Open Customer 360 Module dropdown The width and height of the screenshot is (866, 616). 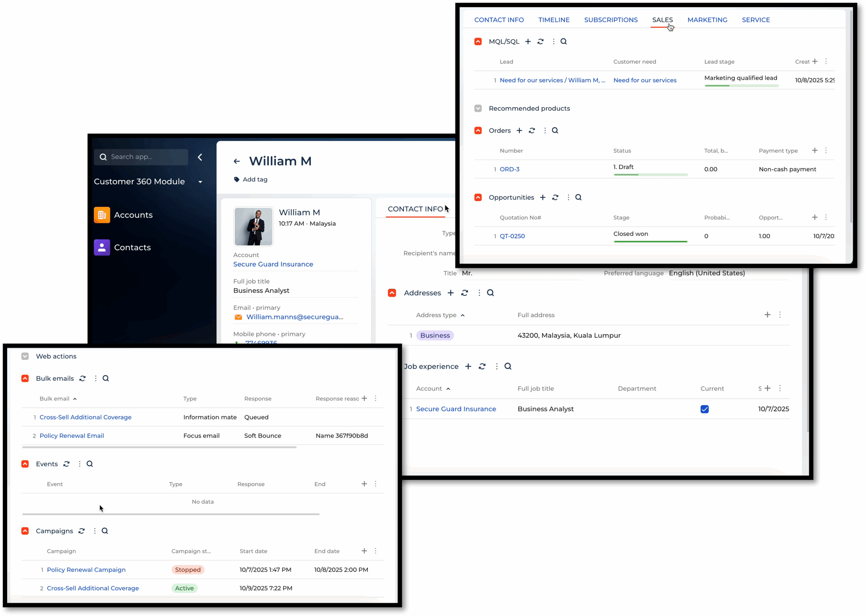(x=200, y=182)
